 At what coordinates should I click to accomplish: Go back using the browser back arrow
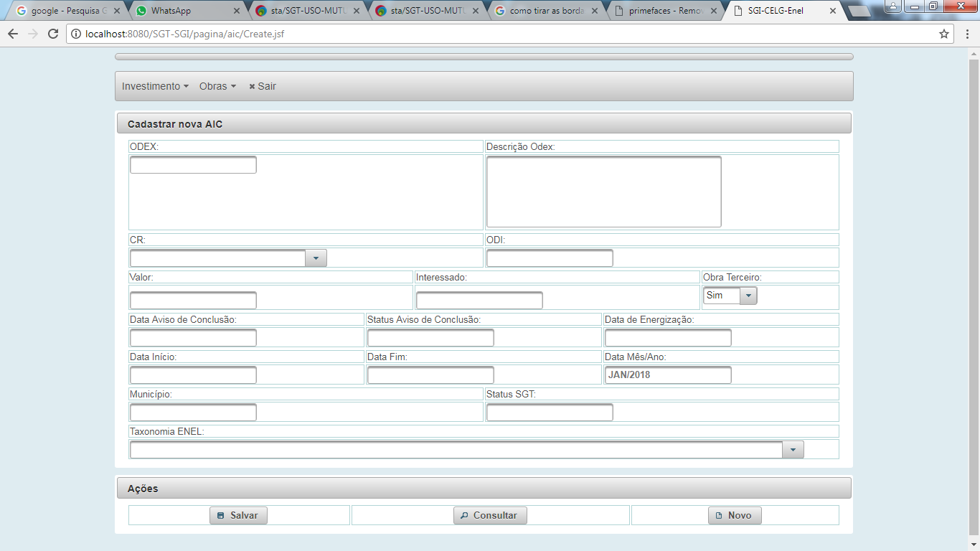[x=13, y=34]
